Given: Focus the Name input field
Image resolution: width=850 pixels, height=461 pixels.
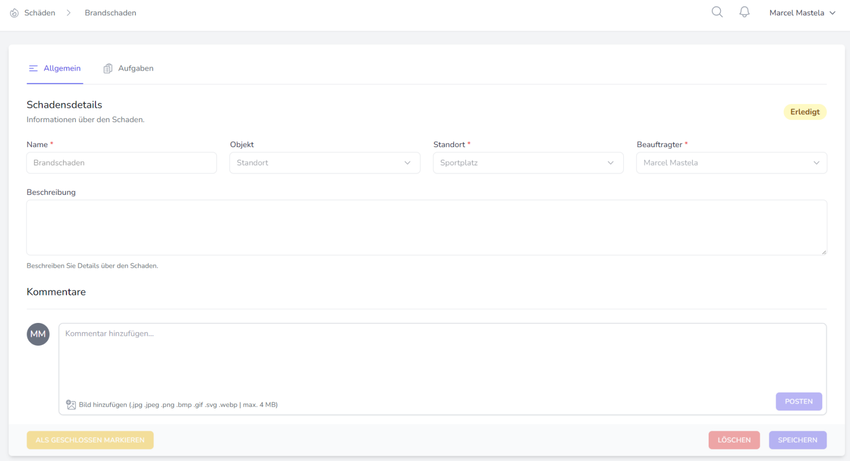Looking at the screenshot, I should 121,163.
